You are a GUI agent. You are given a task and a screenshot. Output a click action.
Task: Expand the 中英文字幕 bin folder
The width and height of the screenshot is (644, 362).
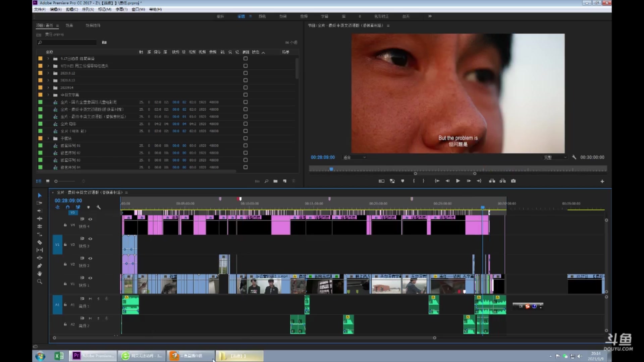pyautogui.click(x=48, y=95)
